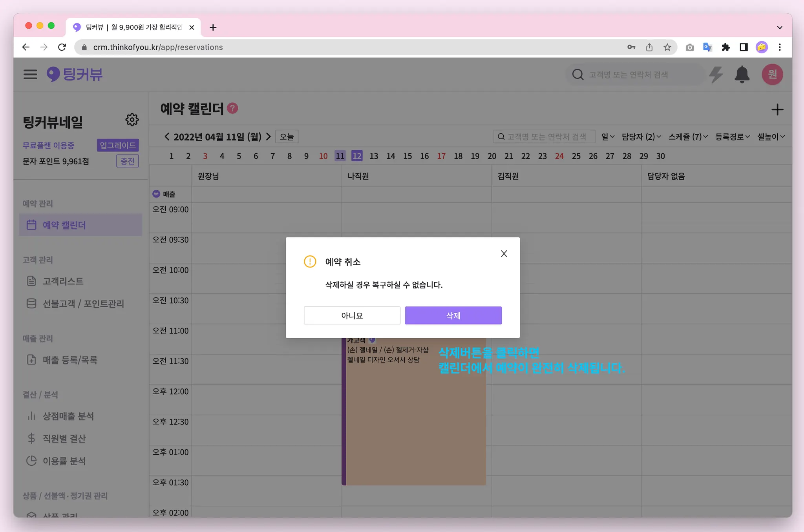Click the notification bell icon
The height and width of the screenshot is (532, 804).
click(742, 75)
